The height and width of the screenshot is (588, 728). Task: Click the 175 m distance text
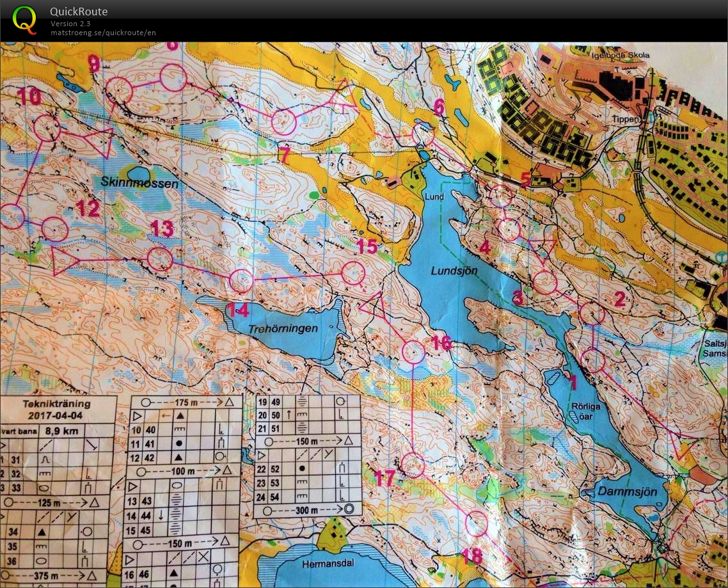(187, 402)
